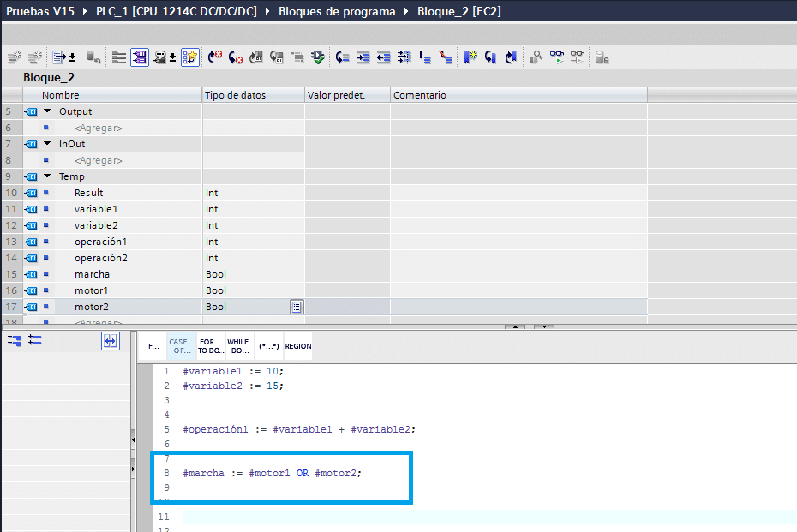Collapse the InOut section
This screenshot has height=532, width=797.
point(47,144)
